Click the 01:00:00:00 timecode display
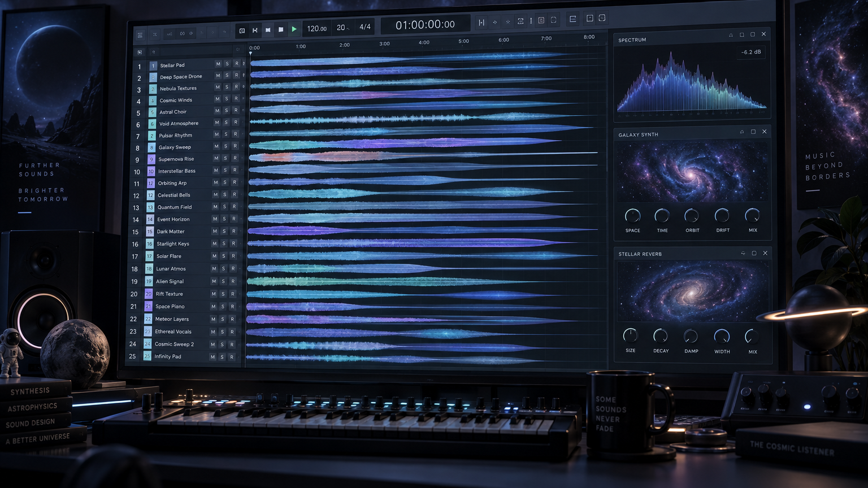 [425, 25]
